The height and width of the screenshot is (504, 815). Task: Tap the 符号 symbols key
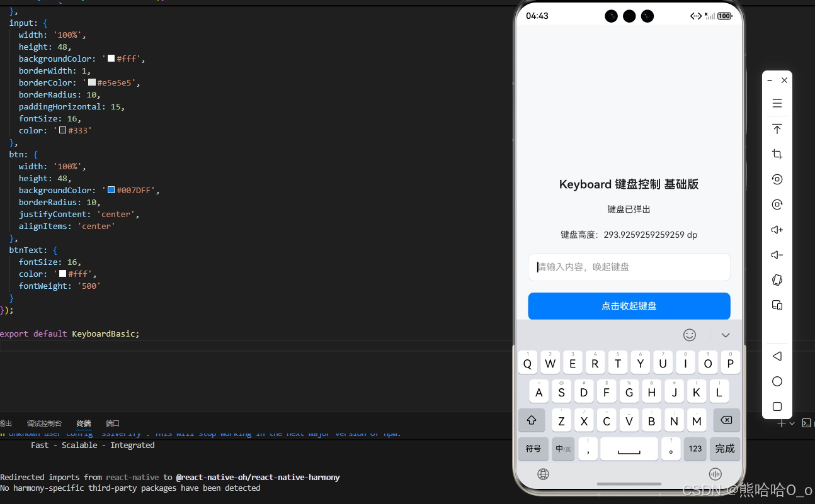click(533, 449)
